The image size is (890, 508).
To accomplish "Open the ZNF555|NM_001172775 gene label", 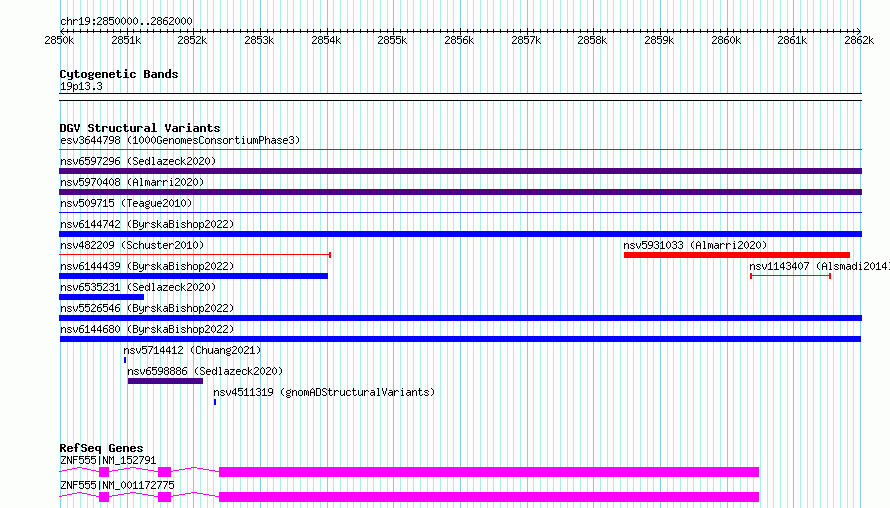I will (117, 485).
